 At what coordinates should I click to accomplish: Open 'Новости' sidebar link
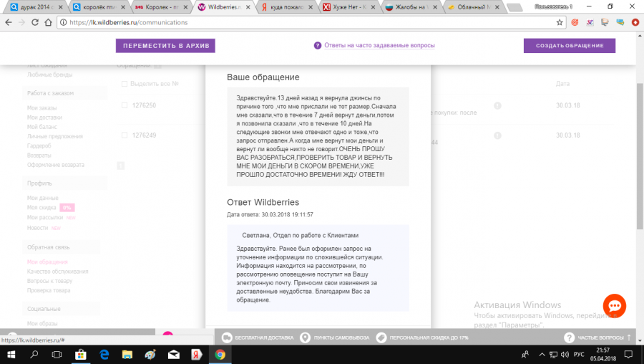(x=37, y=228)
